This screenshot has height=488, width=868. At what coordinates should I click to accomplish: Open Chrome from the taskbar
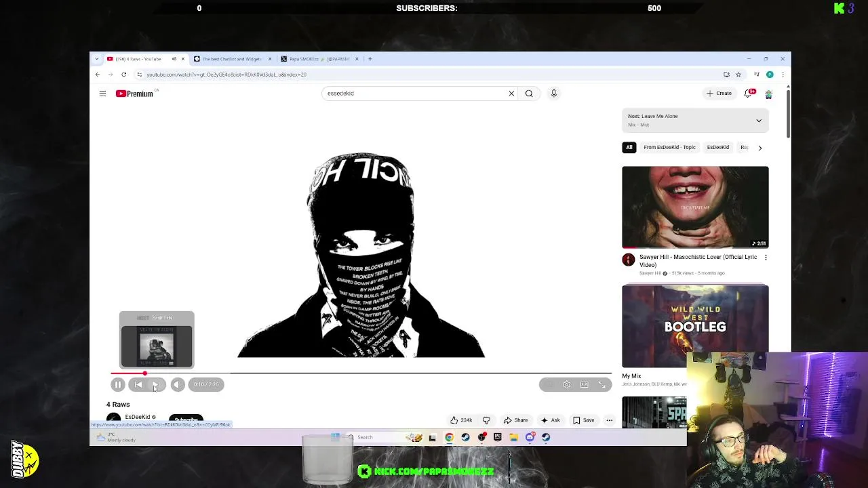pyautogui.click(x=449, y=437)
